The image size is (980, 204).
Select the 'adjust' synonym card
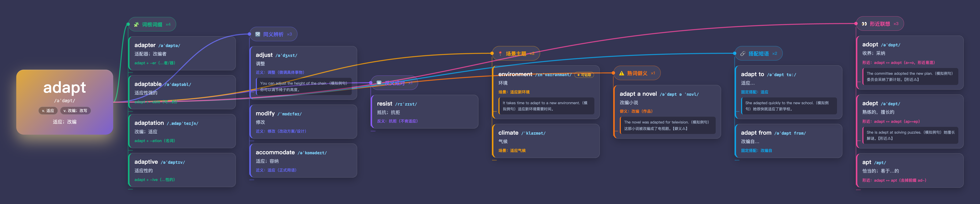(303, 73)
